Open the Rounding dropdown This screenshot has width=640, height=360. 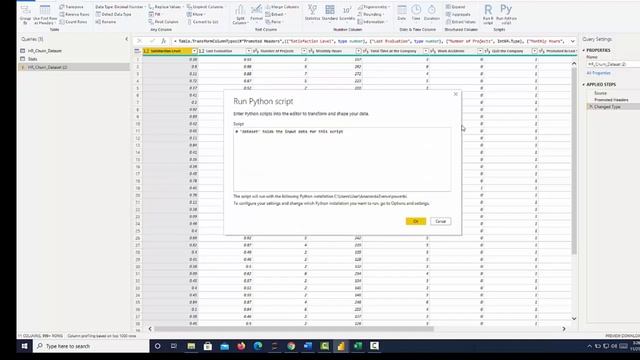371,14
